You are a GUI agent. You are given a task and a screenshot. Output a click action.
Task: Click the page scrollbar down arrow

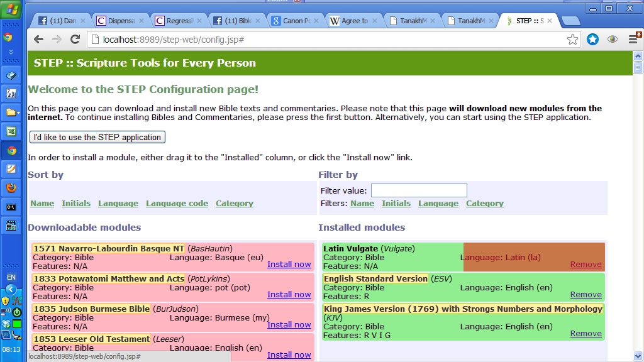point(638,356)
